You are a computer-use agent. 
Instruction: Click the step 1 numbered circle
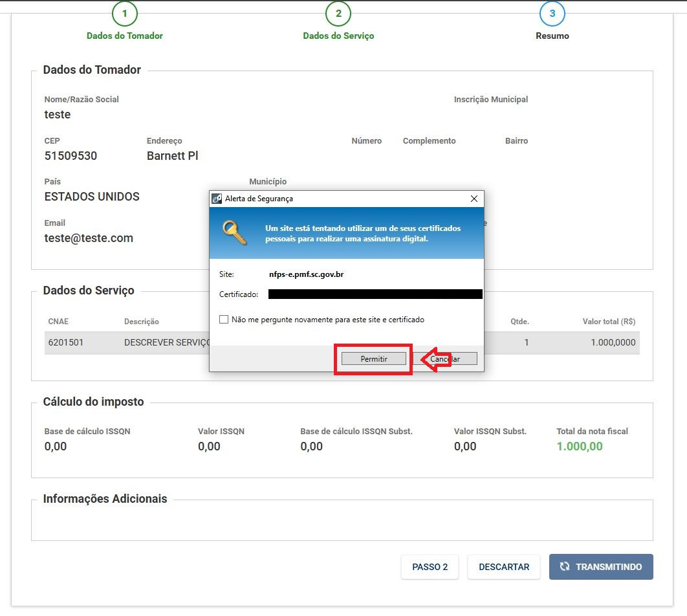(125, 14)
